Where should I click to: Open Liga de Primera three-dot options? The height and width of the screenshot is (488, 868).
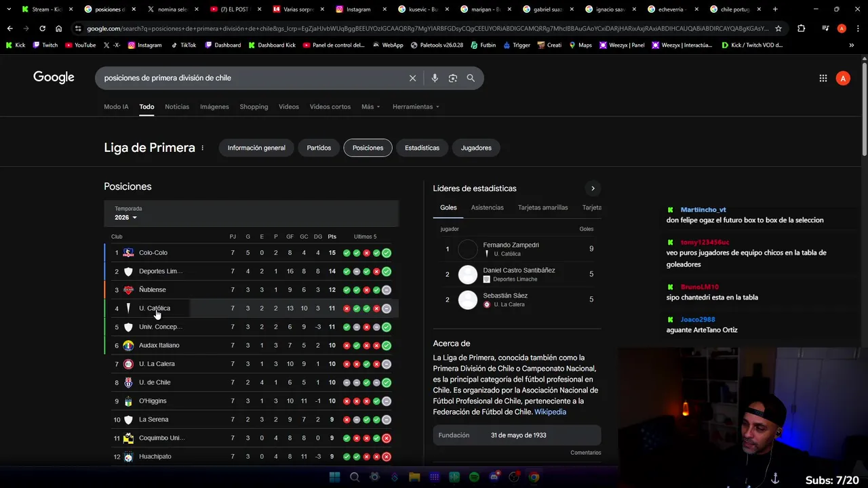click(202, 148)
